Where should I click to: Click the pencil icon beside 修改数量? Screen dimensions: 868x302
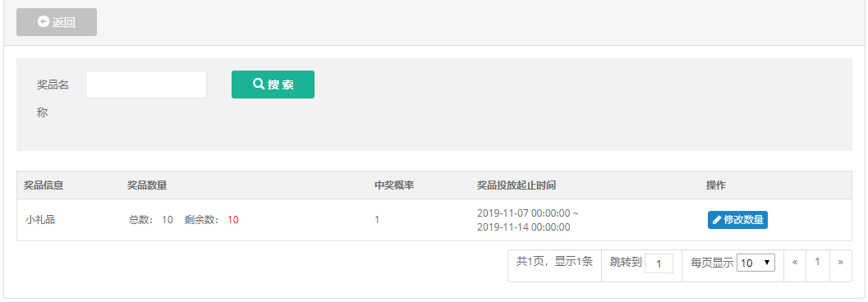717,220
